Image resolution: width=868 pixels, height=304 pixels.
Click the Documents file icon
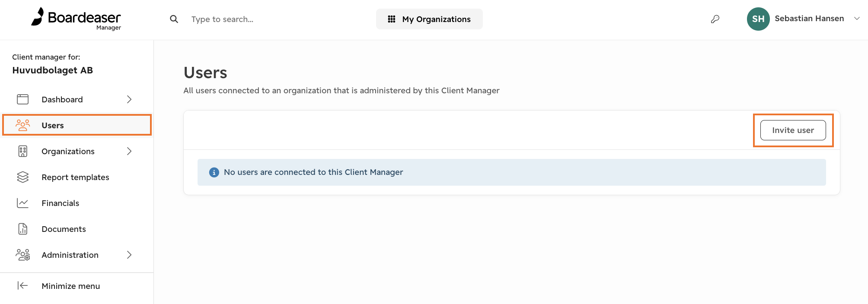click(22, 229)
